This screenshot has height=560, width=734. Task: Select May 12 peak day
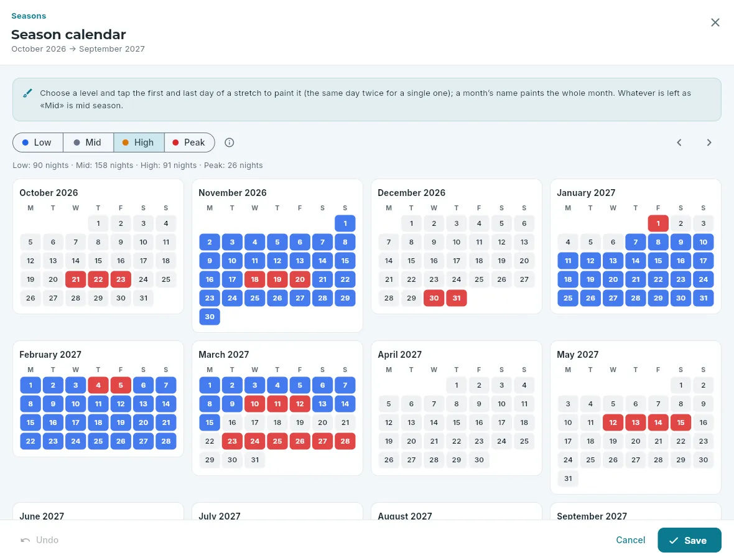[613, 422]
